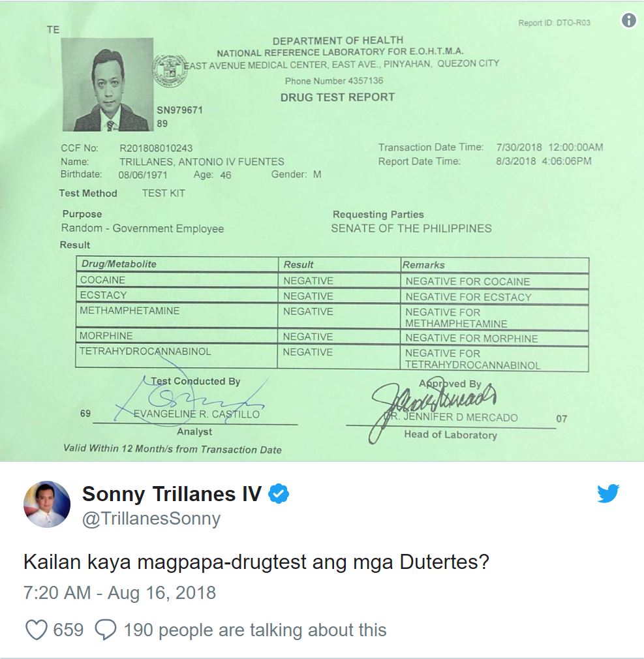The width and height of the screenshot is (644, 659).
Task: Like the tweet with heart icon
Action: pos(36,630)
